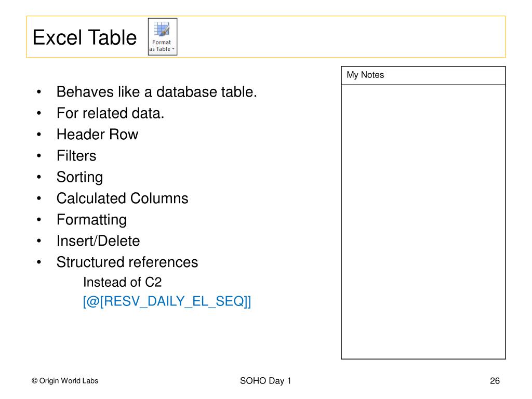Click inside the empty My Notes box

pos(423,221)
